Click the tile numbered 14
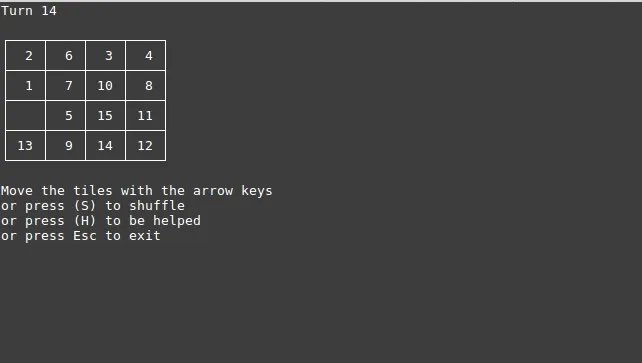Image resolution: width=642 pixels, height=363 pixels. pyautogui.click(x=106, y=146)
